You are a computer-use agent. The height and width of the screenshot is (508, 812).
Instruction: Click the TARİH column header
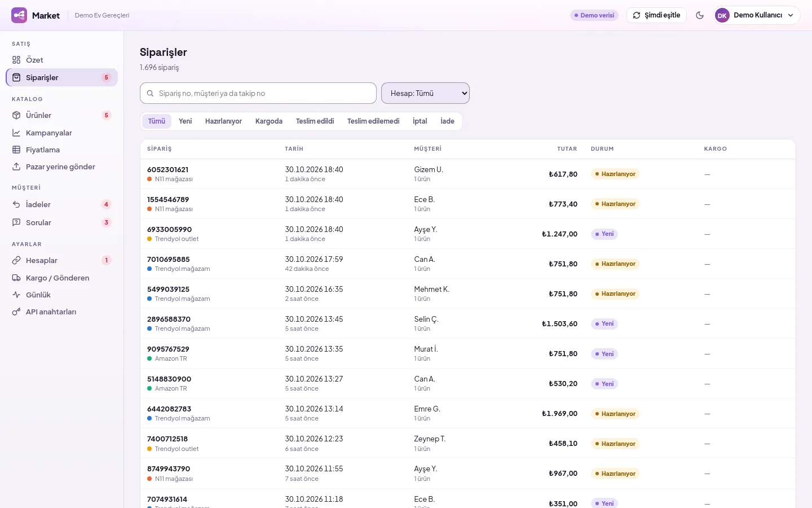[294, 149]
